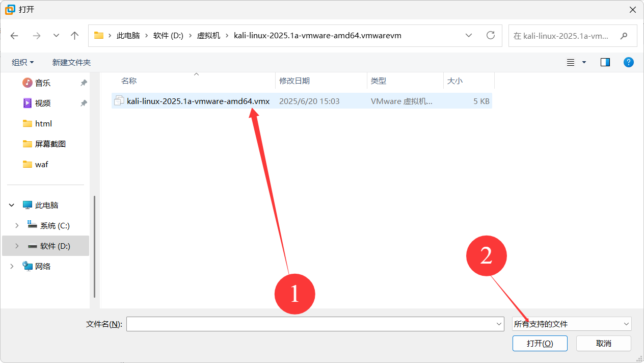Refresh the current folder view

click(491, 35)
